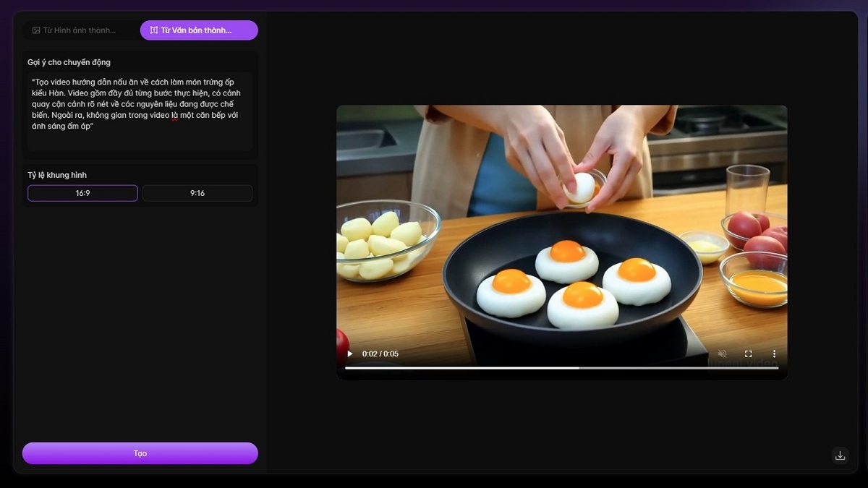Viewport: 868px width, 488px height.
Task: Click the download arrow in the bottom-right corner
Action: pyautogui.click(x=839, y=455)
